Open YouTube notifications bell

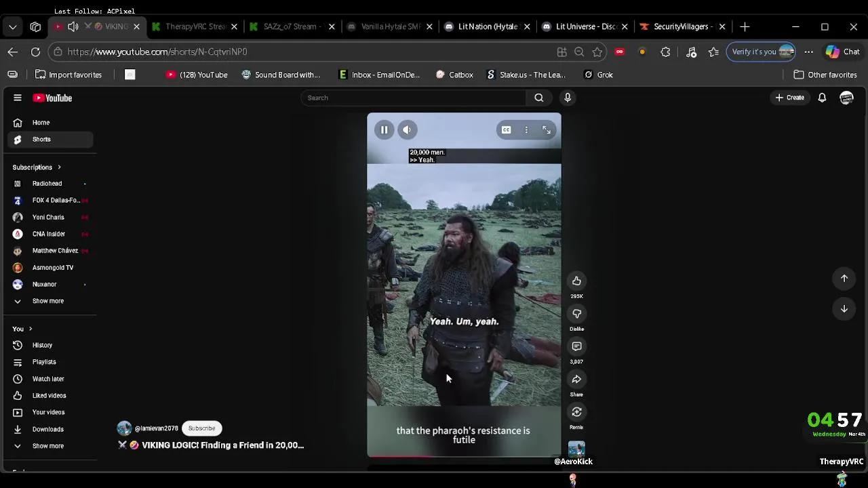click(822, 98)
